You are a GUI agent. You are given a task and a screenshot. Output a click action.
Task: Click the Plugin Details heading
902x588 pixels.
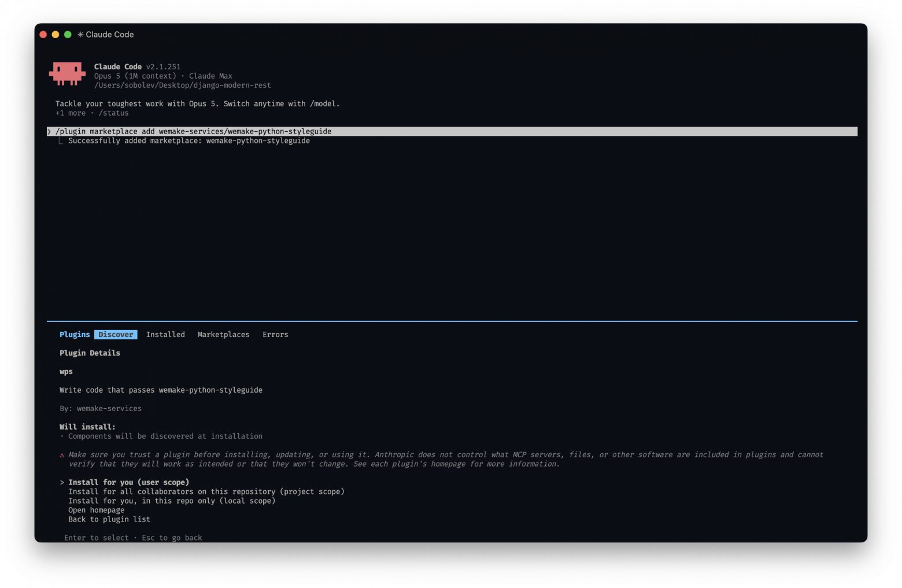(90, 353)
